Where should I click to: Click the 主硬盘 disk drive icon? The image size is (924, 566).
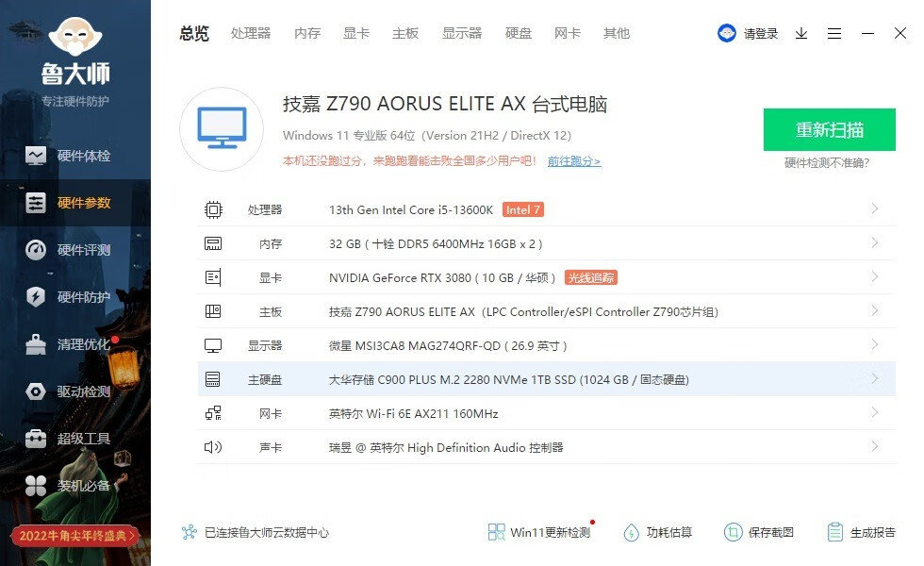[213, 379]
